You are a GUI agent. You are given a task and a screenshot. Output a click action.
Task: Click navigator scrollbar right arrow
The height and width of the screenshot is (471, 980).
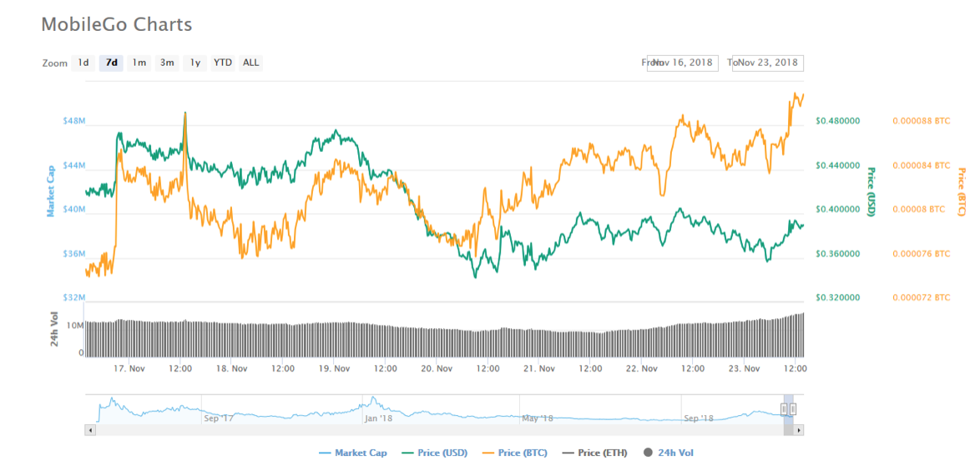click(x=798, y=430)
